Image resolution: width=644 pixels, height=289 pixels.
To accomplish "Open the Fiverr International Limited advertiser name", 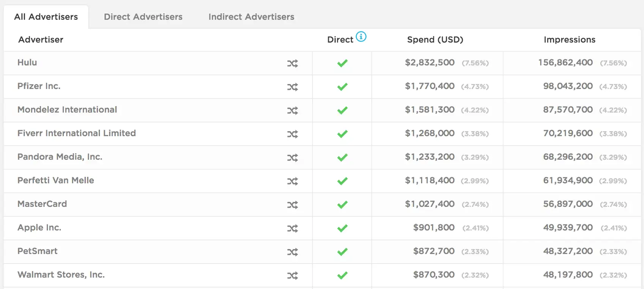I will click(77, 133).
